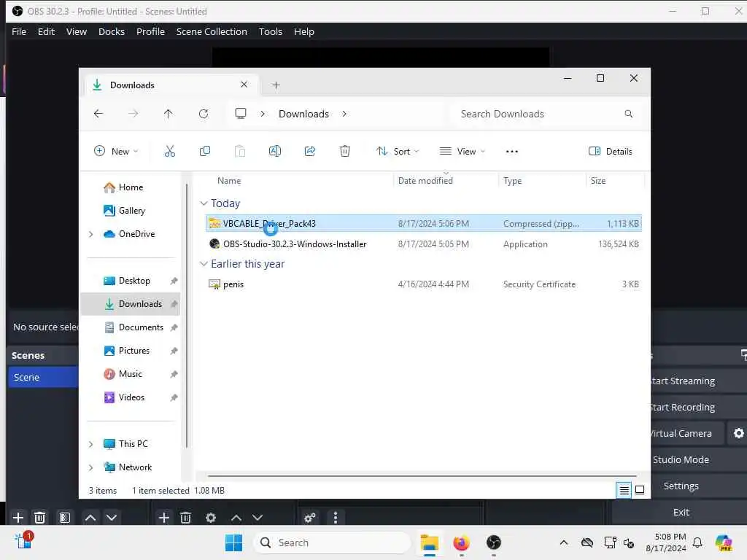
Task: Switch to details list view in status bar
Action: (624, 490)
